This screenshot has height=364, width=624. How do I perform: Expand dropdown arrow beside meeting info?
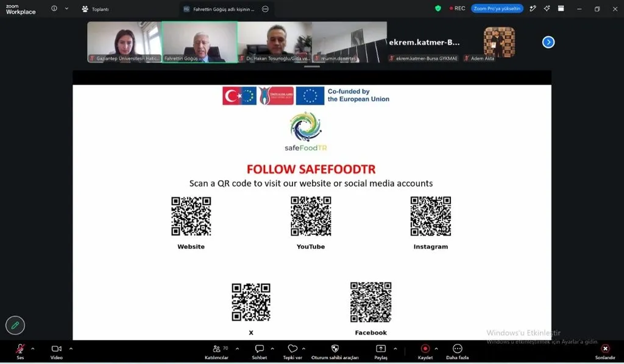coord(66,9)
